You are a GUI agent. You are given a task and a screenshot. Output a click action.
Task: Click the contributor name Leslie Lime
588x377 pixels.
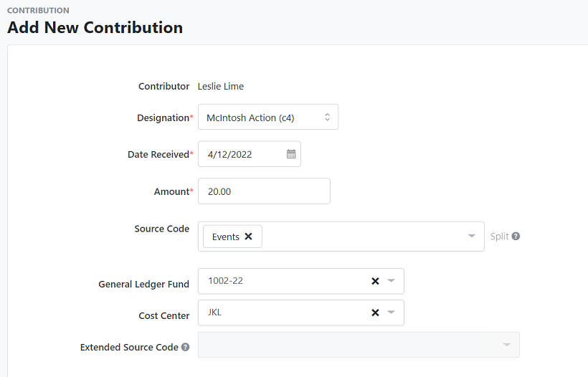coord(221,87)
